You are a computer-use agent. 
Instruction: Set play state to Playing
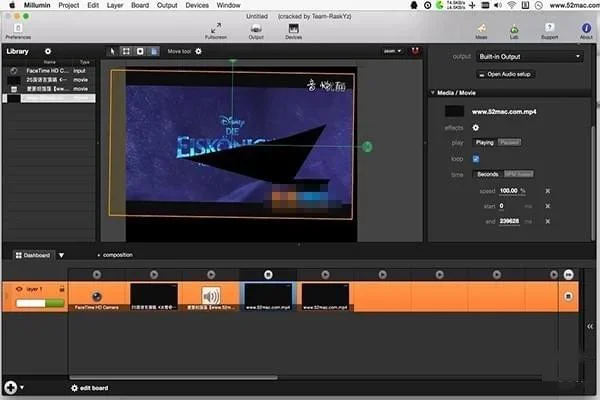coord(485,142)
